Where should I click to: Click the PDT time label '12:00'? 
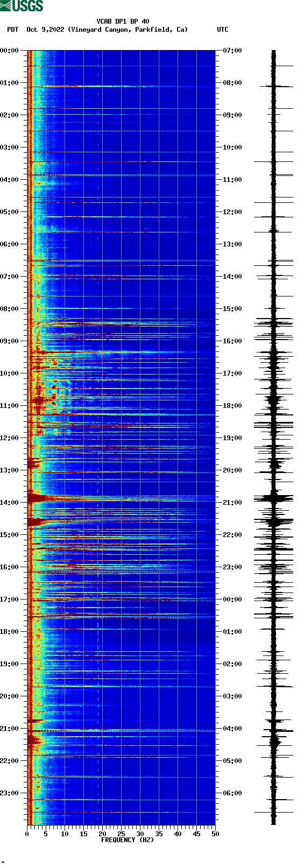10,438
